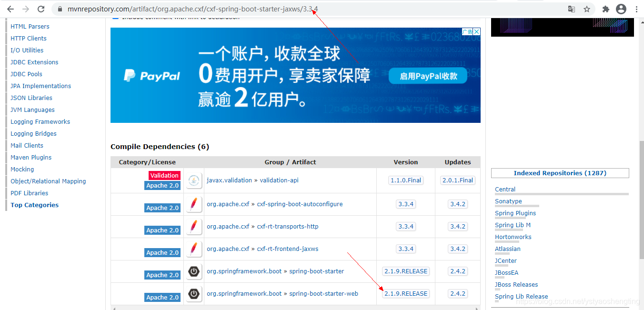Image resolution: width=644 pixels, height=310 pixels.
Task: Select JDBC Pools in the sidebar
Action: pos(26,74)
